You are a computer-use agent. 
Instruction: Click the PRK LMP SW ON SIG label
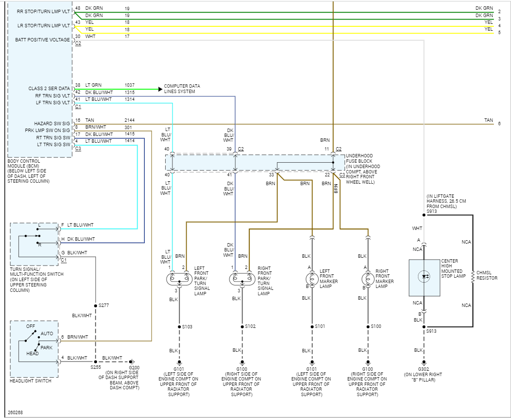[48, 130]
